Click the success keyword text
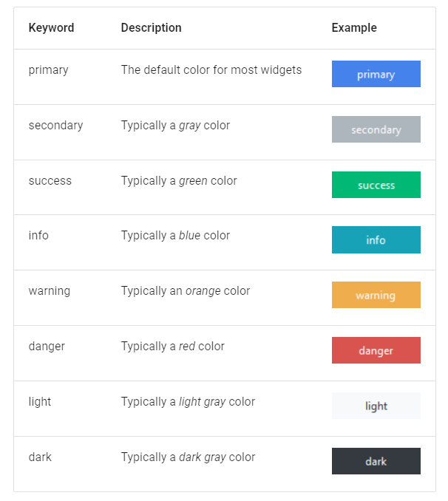Image resolution: width=448 pixels, height=501 pixels. [x=50, y=181]
